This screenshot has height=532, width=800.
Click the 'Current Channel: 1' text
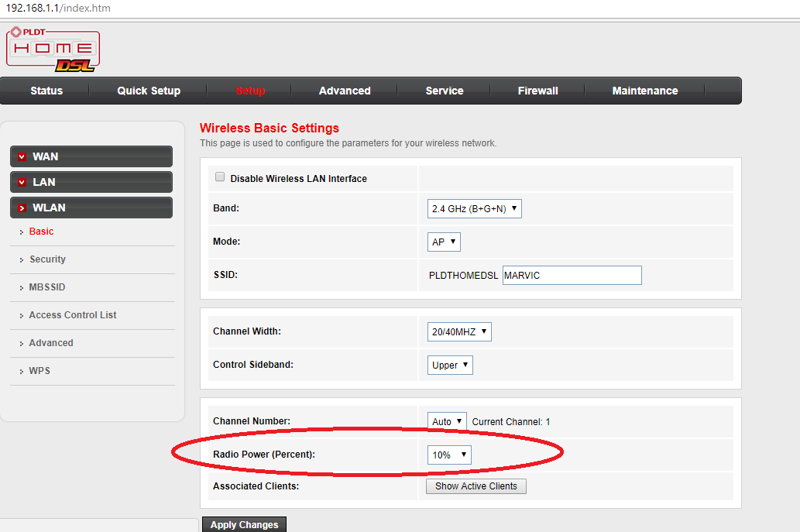[510, 422]
